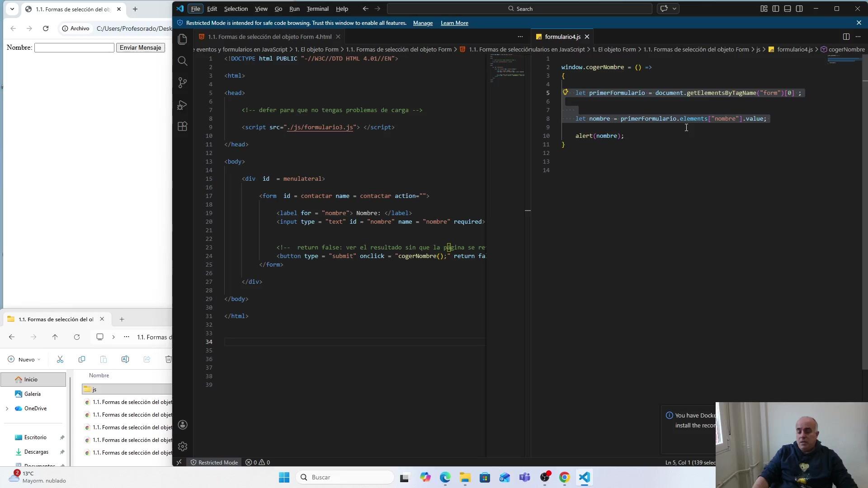Refresh the File Explorer window
The width and height of the screenshot is (868, 488).
pyautogui.click(x=77, y=337)
